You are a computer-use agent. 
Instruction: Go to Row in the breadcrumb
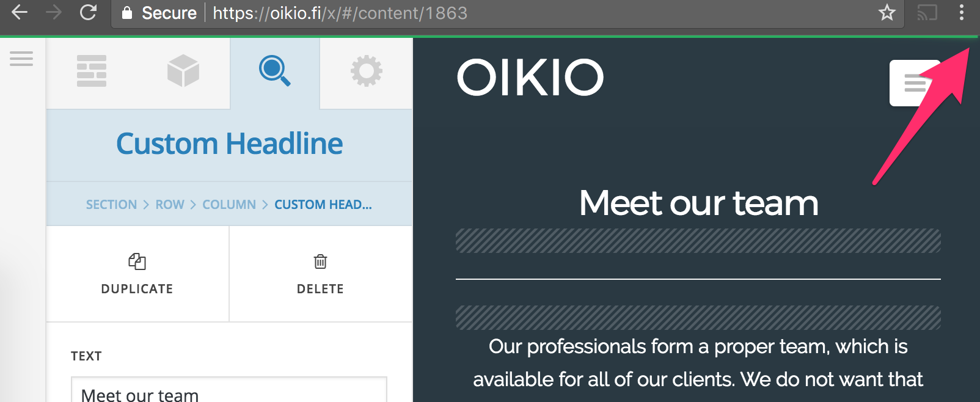point(170,205)
